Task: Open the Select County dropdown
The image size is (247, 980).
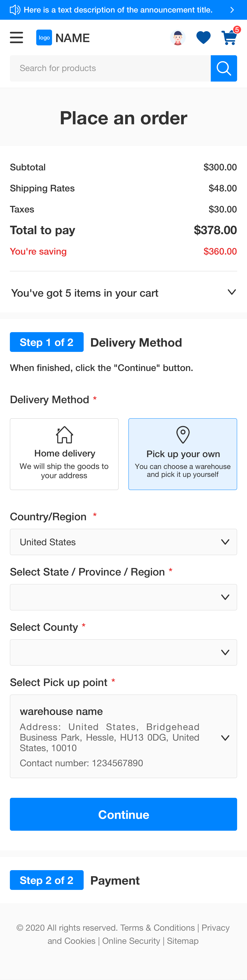Action: (123, 652)
